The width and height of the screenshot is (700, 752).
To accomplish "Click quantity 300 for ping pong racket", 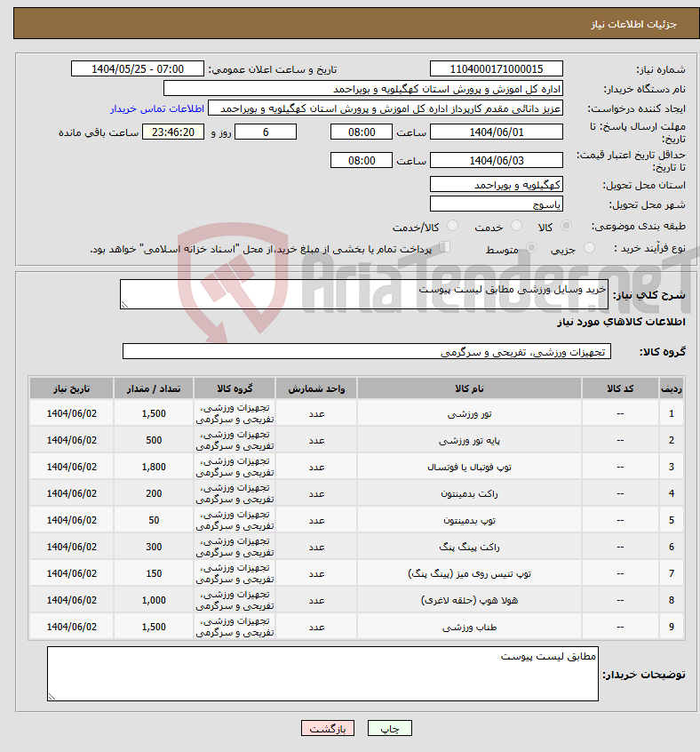I will tap(154, 547).
